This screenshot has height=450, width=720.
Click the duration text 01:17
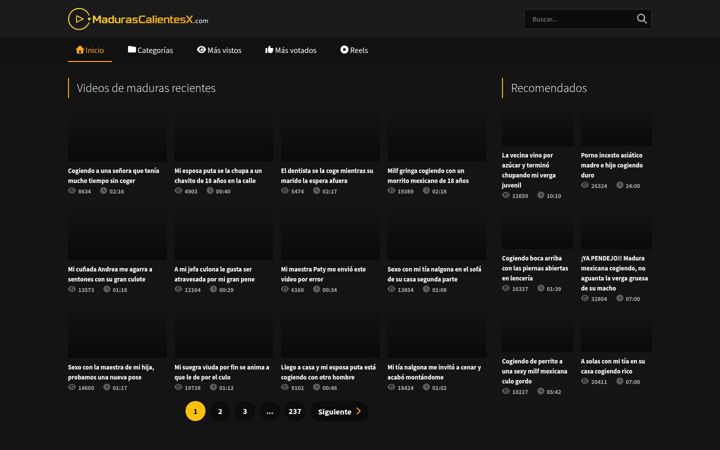[x=120, y=388]
